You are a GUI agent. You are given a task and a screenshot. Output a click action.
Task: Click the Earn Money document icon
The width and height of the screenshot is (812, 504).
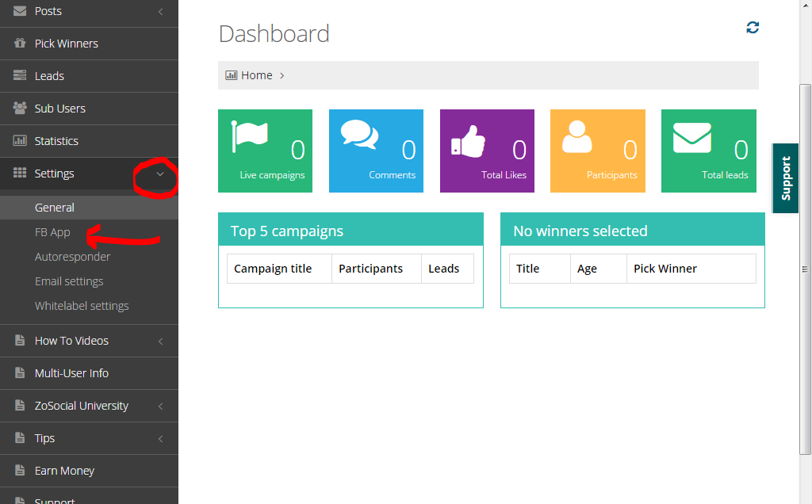(20, 471)
